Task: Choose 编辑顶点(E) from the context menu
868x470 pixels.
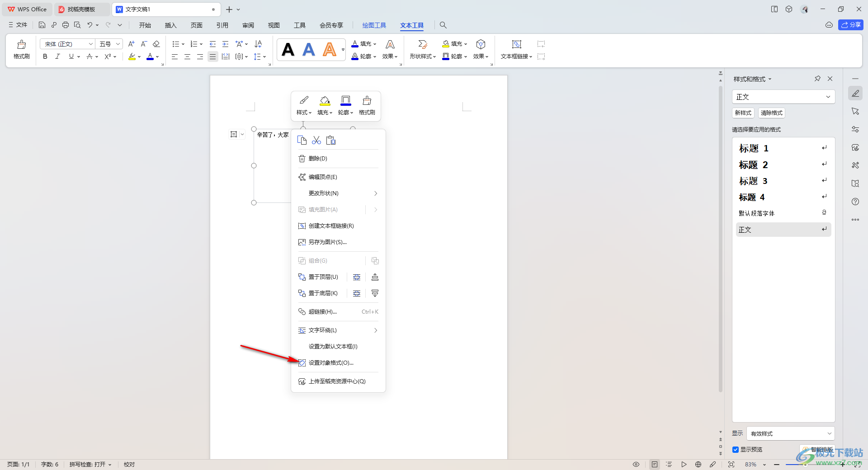Action: 338,177
